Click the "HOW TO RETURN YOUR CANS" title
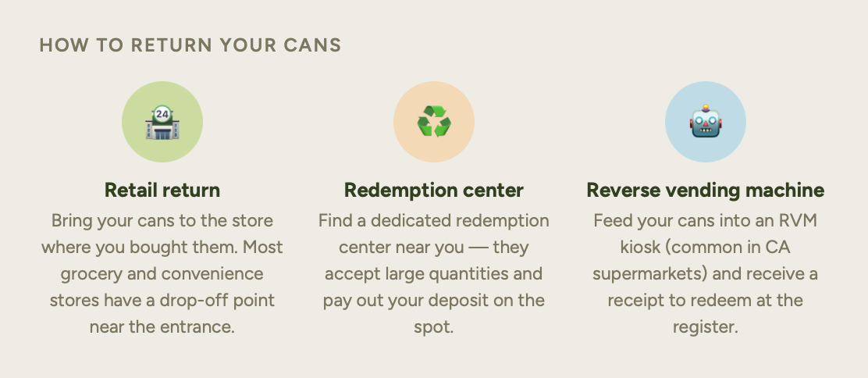The image size is (868, 378). 190,45
